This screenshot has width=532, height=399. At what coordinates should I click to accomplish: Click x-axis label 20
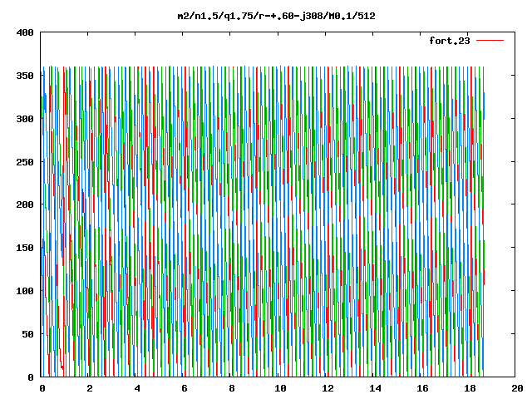pyautogui.click(x=517, y=388)
